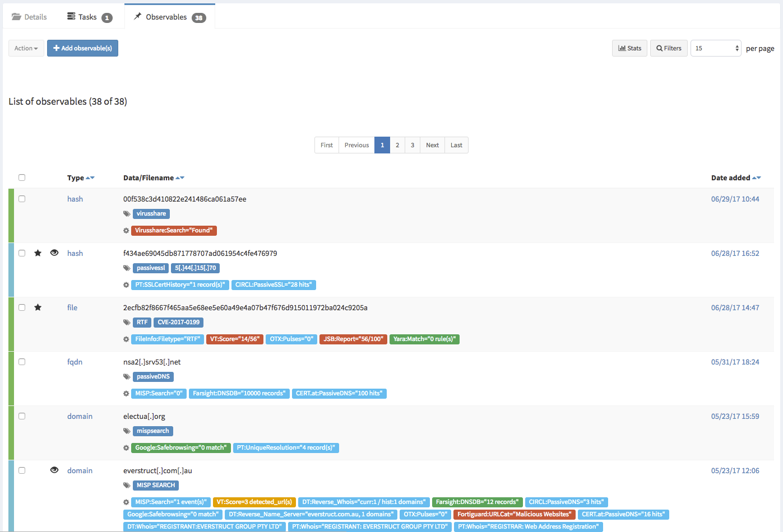Screen dimensions: 783x532
Task: Click the sort arrows next to Type
Action: pyautogui.click(x=90, y=178)
